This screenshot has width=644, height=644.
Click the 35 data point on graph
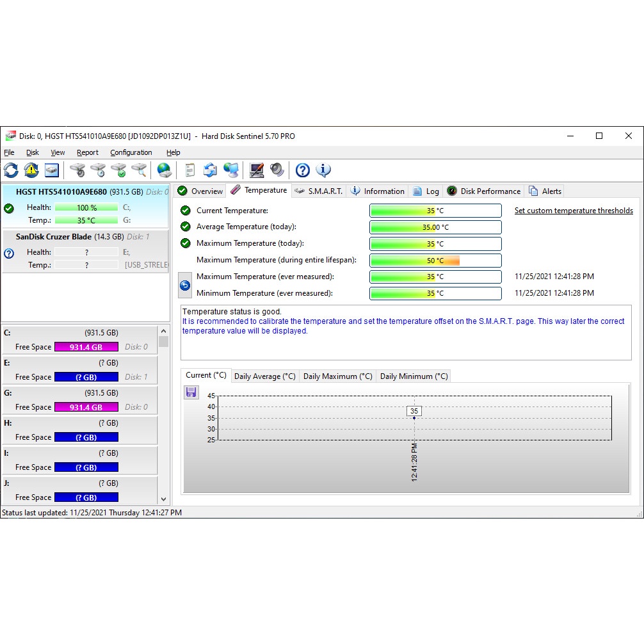[x=414, y=417]
